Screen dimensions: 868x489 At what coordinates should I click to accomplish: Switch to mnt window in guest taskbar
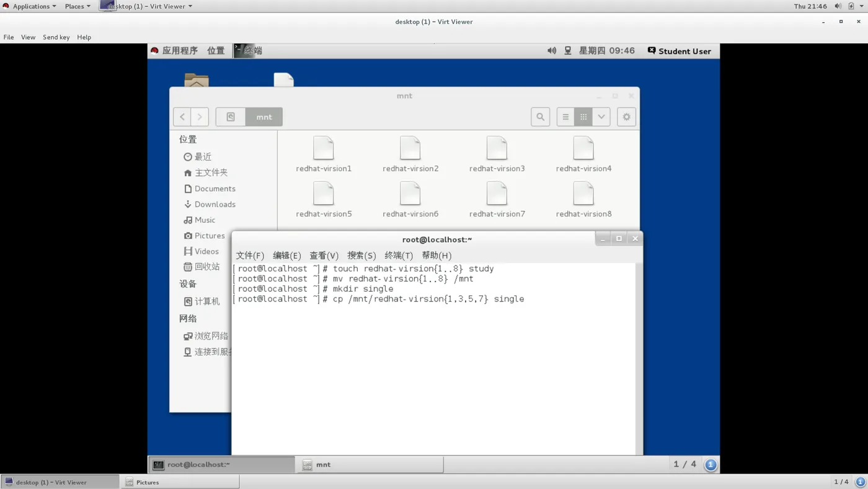(370, 464)
